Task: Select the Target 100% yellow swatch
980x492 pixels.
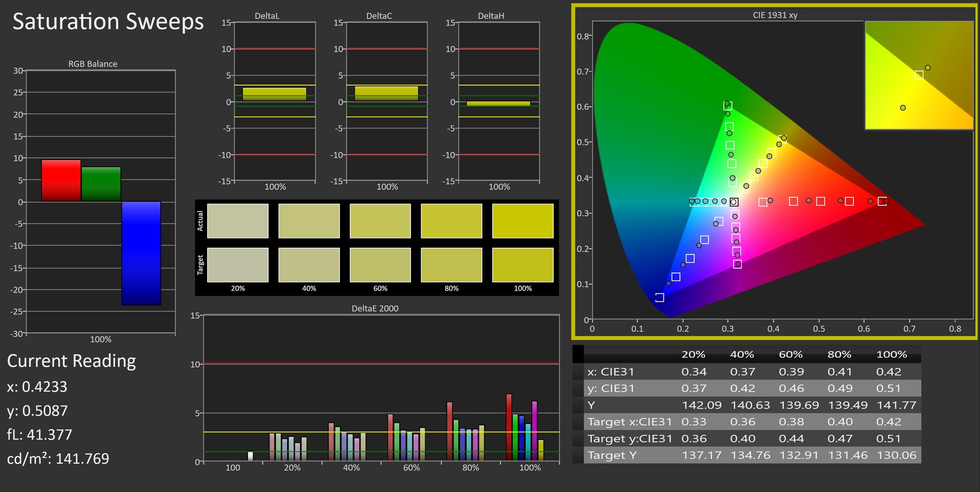Action: pos(523,265)
